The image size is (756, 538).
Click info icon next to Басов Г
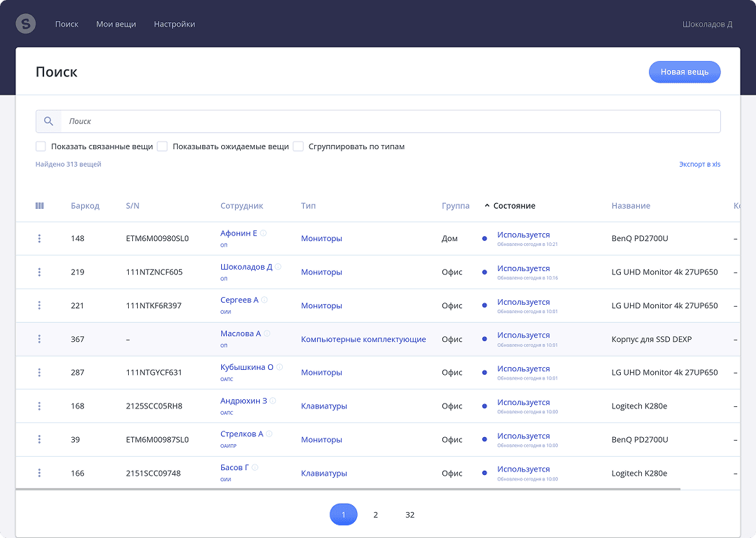pyautogui.click(x=255, y=467)
